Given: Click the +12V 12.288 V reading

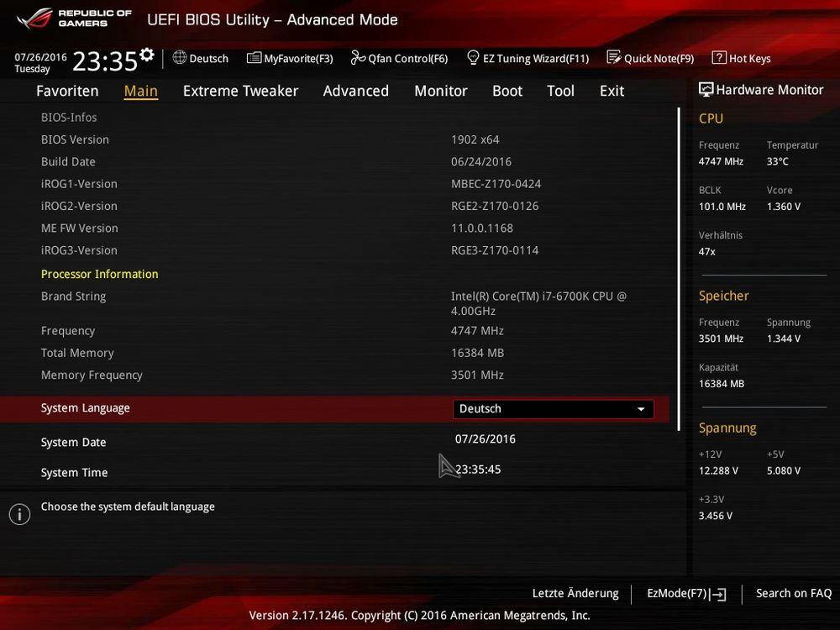Looking at the screenshot, I should (x=718, y=471).
